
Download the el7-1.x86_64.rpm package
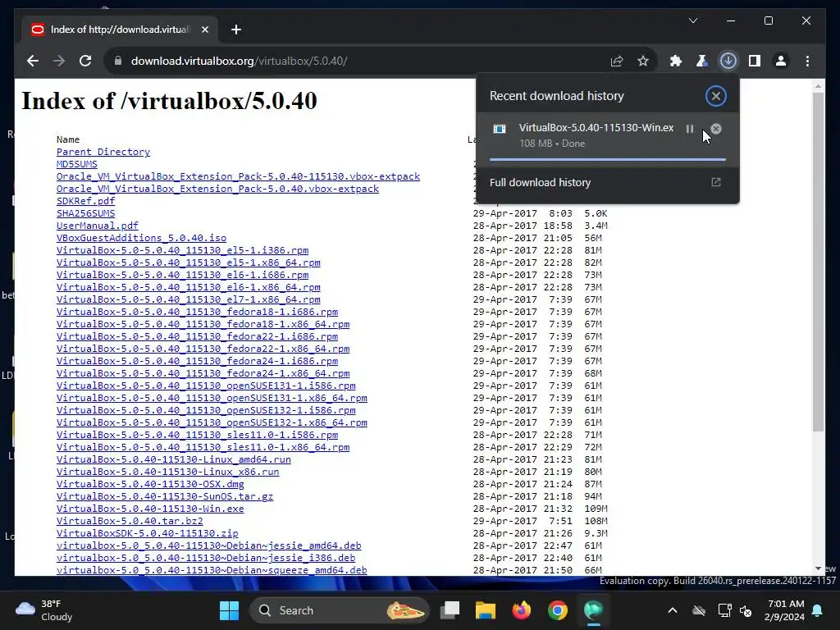click(x=188, y=300)
